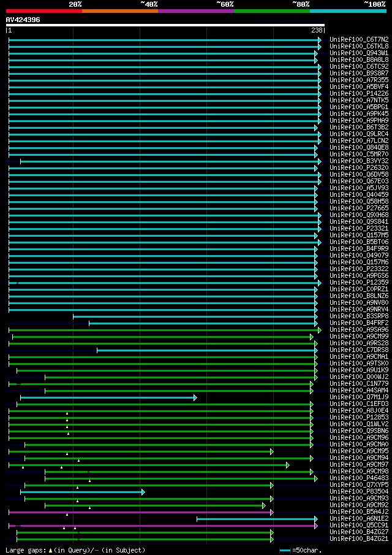The height and width of the screenshot is (555, 392).
Task: Click the cyan ~100% legend segment
Action: (348, 11)
